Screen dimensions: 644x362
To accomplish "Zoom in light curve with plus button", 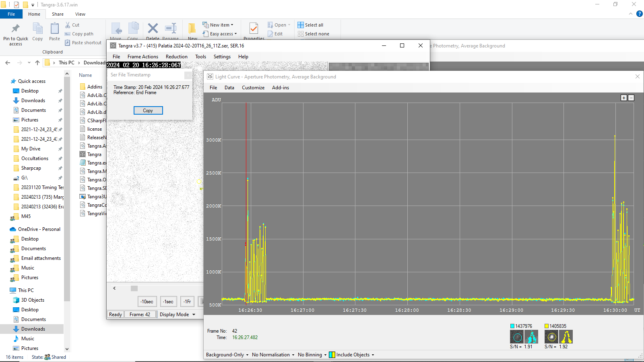I will click(x=624, y=98).
